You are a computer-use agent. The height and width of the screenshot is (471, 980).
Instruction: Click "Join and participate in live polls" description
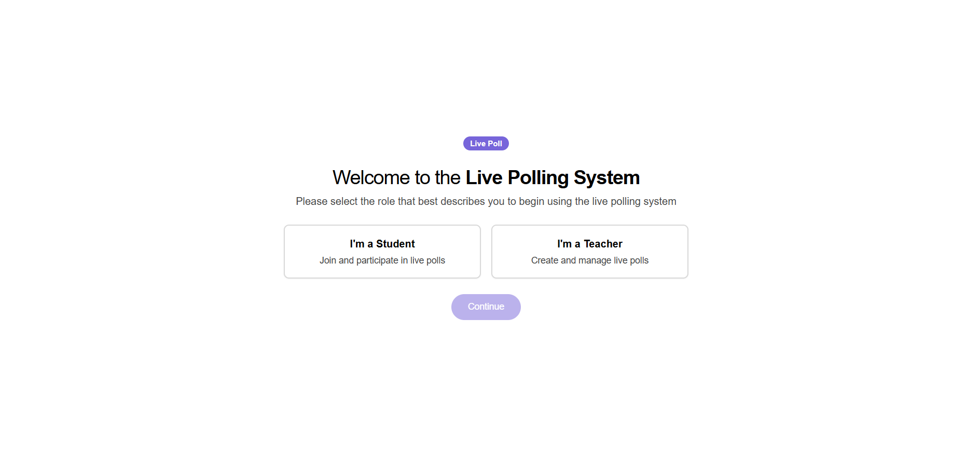(x=382, y=260)
